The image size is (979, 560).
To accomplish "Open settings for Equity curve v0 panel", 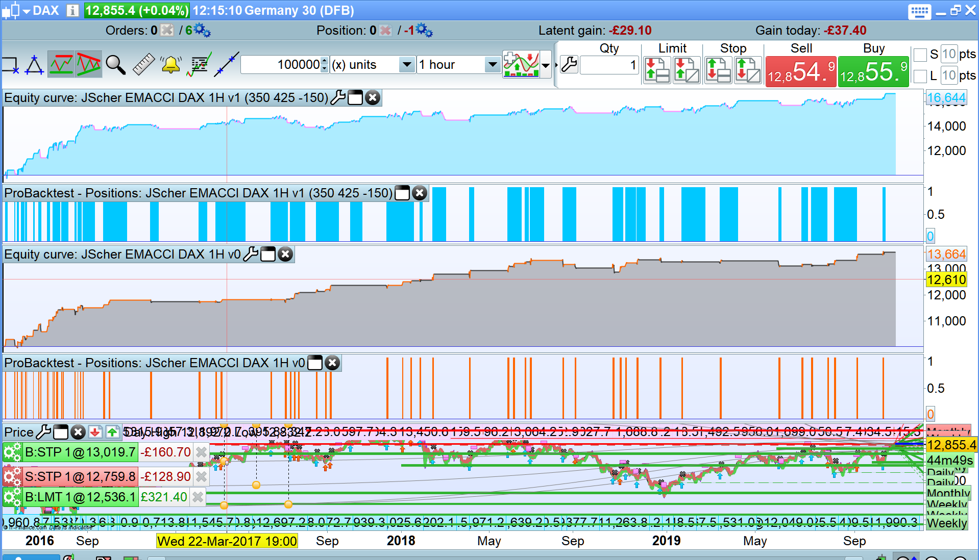I will 251,253.
